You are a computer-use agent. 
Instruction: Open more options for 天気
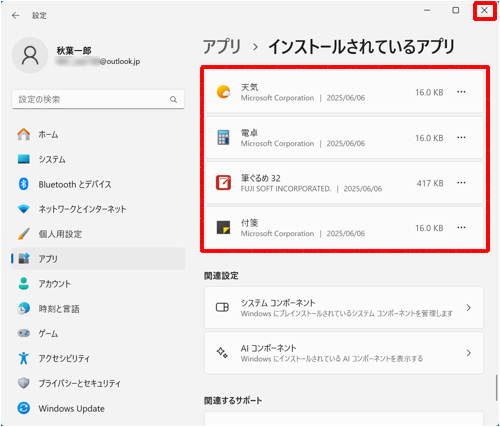pyautogui.click(x=461, y=92)
